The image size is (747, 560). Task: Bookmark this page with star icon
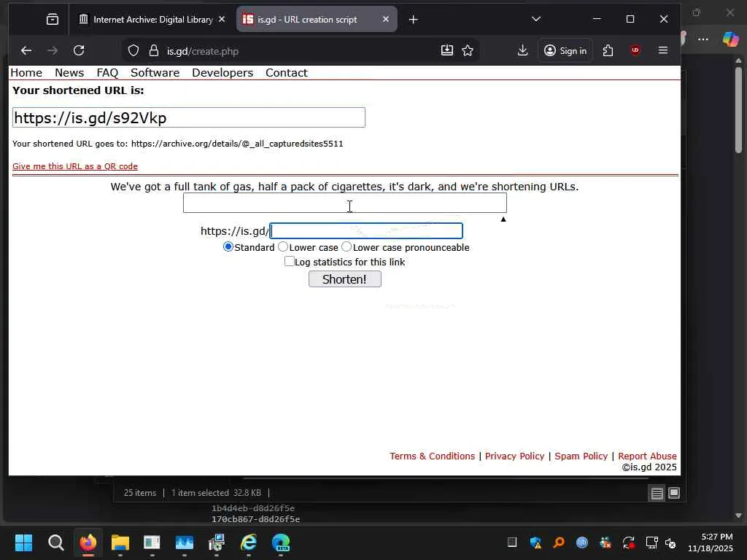click(468, 50)
